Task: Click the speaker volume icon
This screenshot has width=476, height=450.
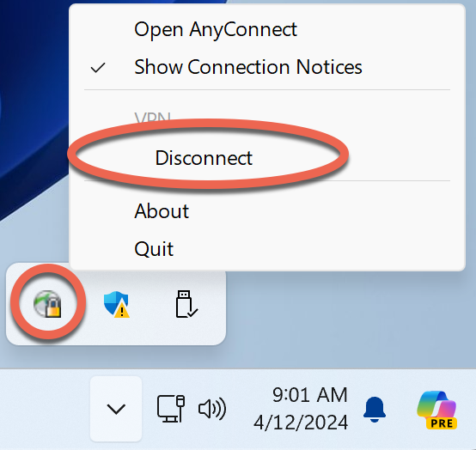Action: [x=212, y=409]
